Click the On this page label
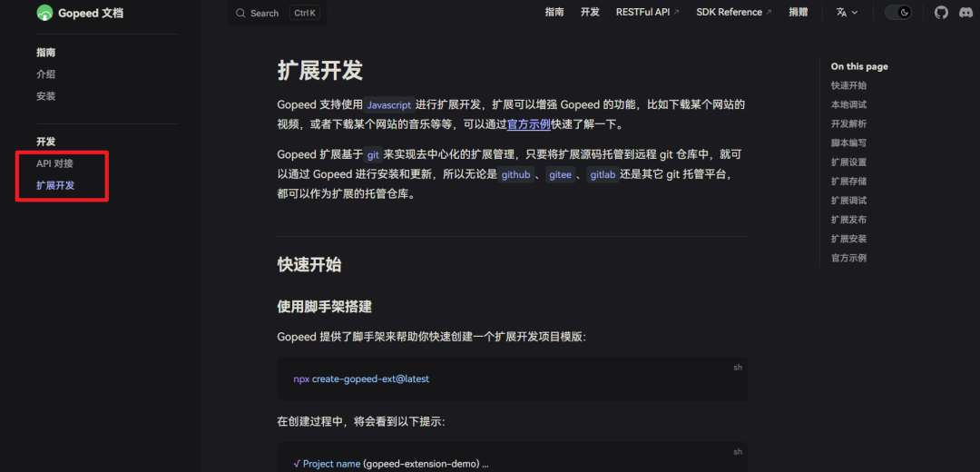 tap(859, 67)
